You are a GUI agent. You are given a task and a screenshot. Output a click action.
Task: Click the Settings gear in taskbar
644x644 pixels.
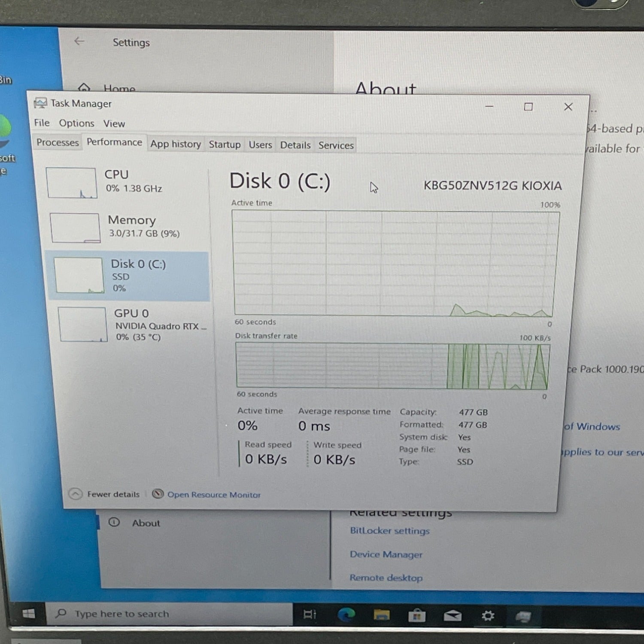point(488,616)
